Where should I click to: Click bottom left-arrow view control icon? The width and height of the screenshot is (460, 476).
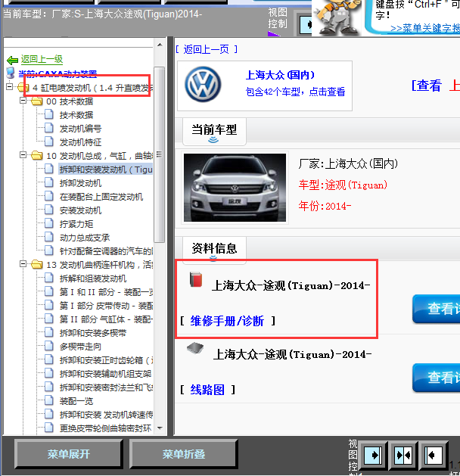click(x=433, y=455)
